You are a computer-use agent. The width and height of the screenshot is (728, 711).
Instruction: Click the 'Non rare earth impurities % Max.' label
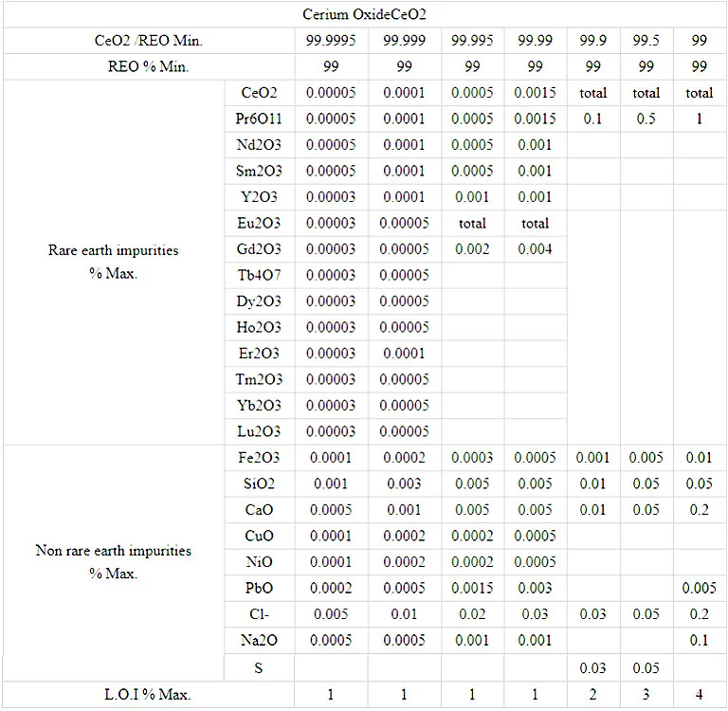coord(114,562)
